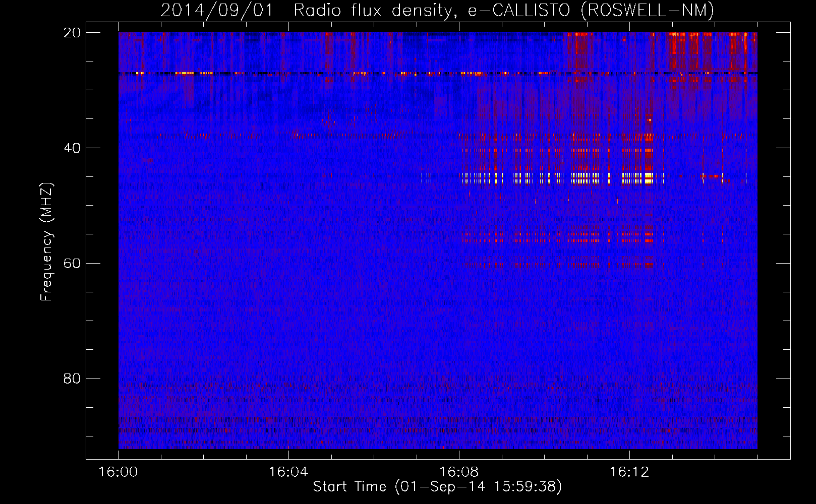The width and height of the screenshot is (816, 504).
Task: Click the 16:12 time tick label
Action: (x=629, y=472)
